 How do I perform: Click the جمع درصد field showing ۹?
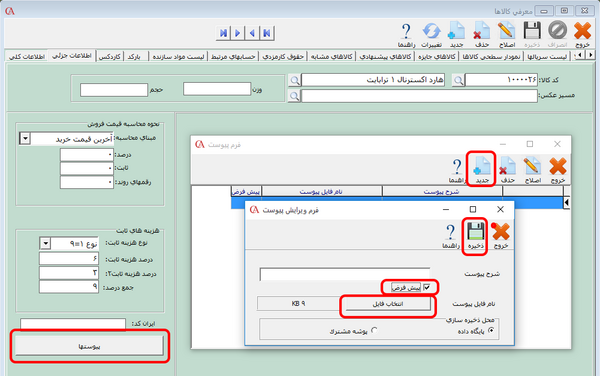point(69,287)
